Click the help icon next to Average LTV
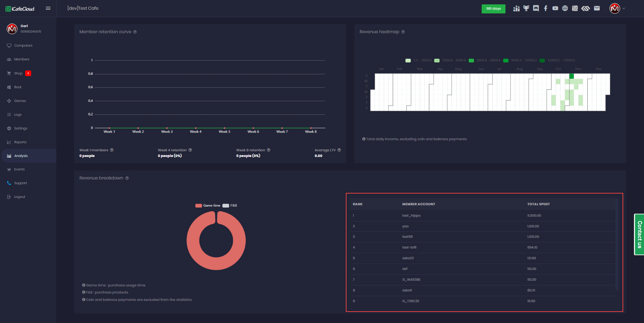The image size is (644, 323). pos(339,150)
